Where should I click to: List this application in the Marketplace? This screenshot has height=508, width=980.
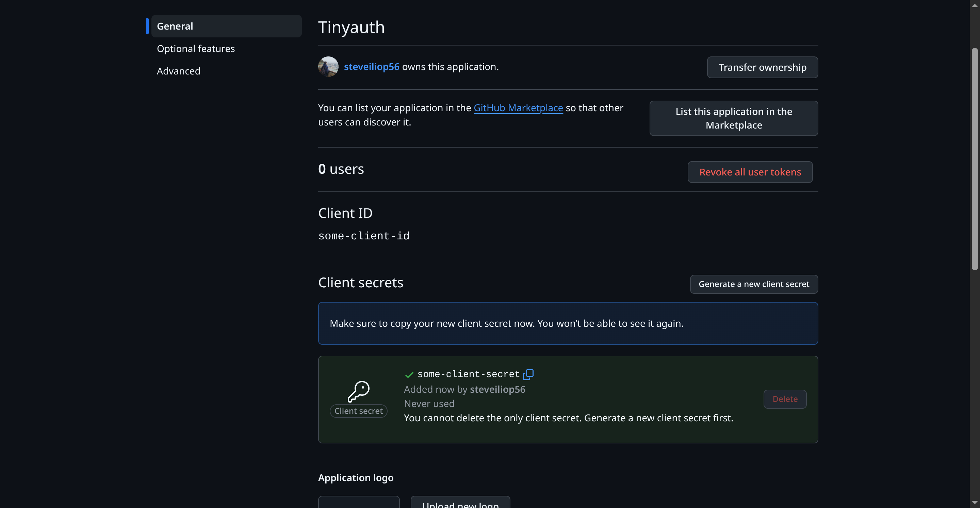[x=734, y=118]
